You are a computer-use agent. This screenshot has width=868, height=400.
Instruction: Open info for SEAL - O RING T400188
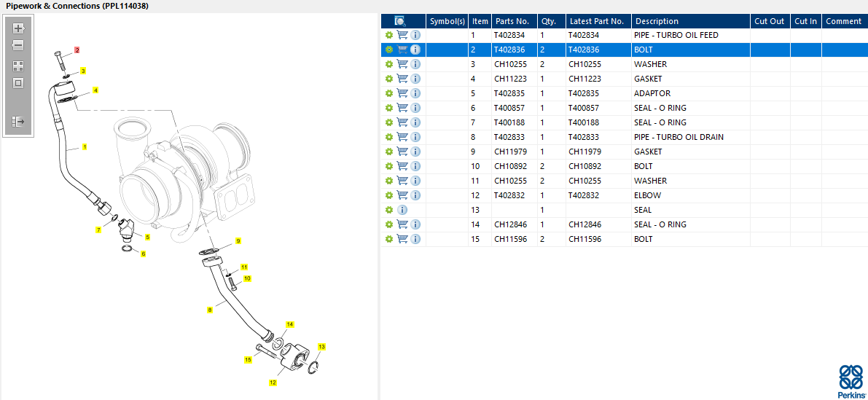[415, 122]
